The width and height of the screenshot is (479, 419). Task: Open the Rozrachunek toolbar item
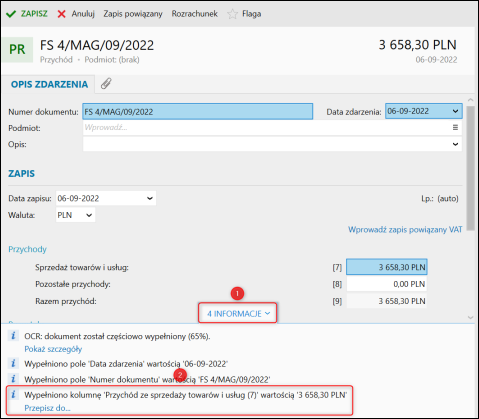[195, 14]
